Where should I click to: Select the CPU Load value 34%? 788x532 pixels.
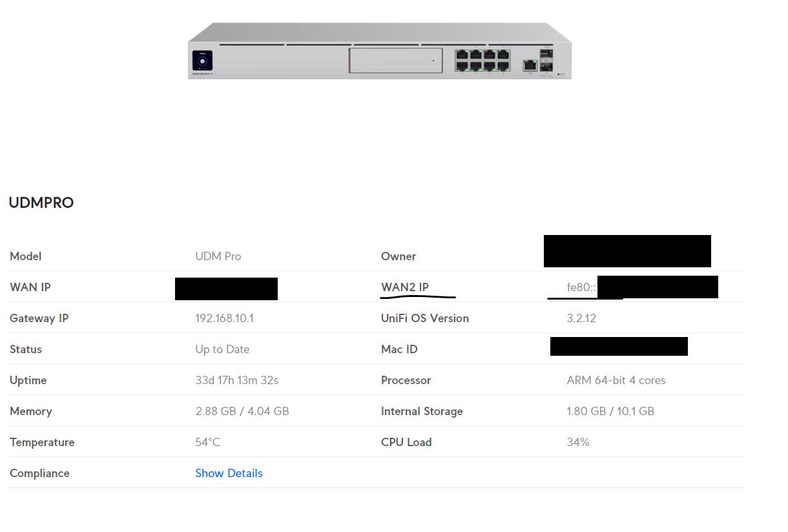click(x=578, y=442)
